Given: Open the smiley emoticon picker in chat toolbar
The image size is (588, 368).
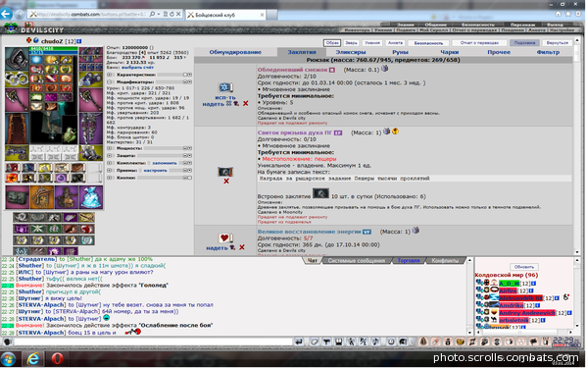Looking at the screenshot, I should (x=392, y=342).
